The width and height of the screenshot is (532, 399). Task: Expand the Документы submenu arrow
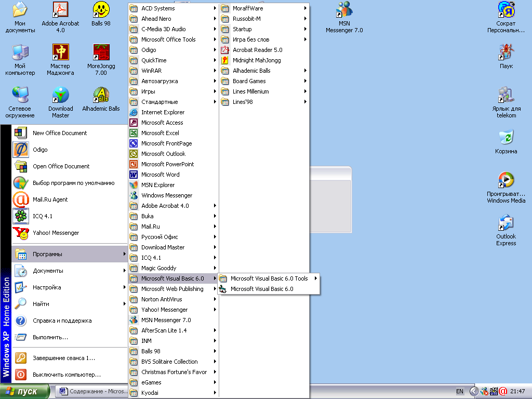[125, 271]
